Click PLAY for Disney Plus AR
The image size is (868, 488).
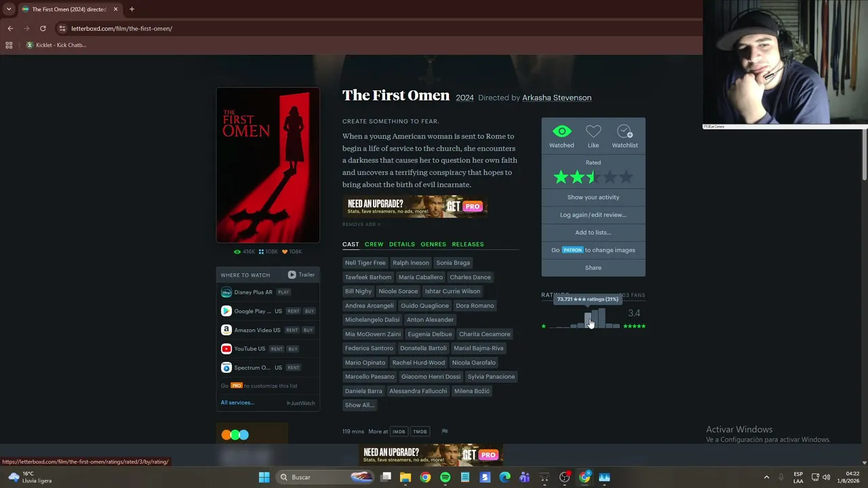[283, 292]
